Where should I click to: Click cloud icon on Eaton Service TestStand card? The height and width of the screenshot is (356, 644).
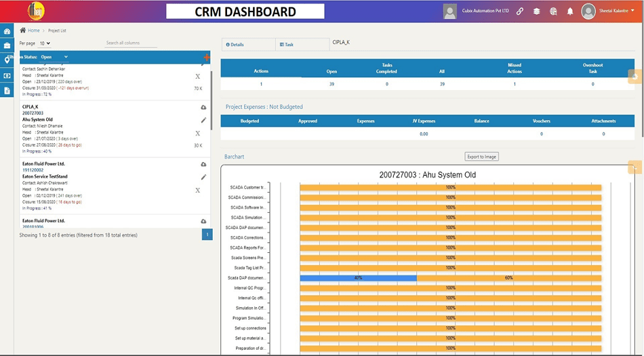pos(203,164)
